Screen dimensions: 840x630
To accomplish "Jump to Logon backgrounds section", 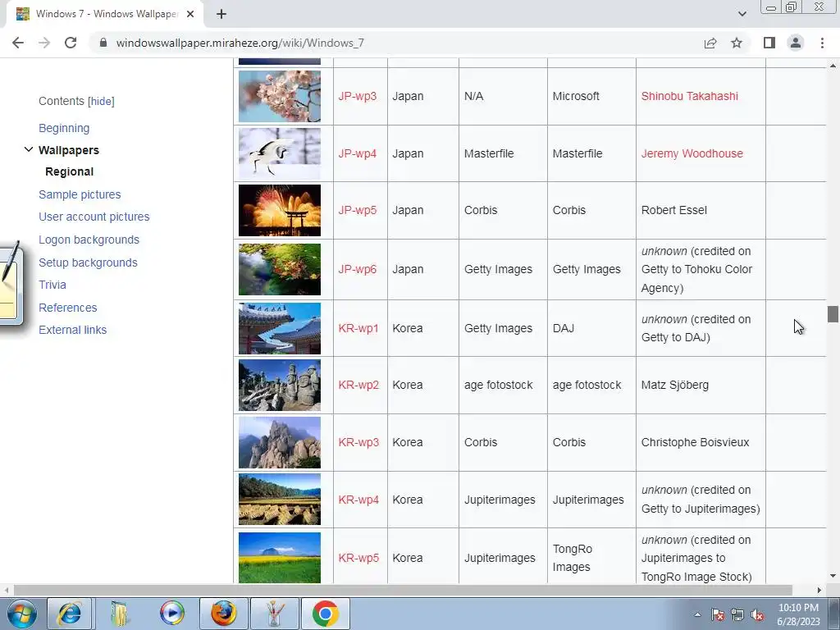I will click(89, 240).
